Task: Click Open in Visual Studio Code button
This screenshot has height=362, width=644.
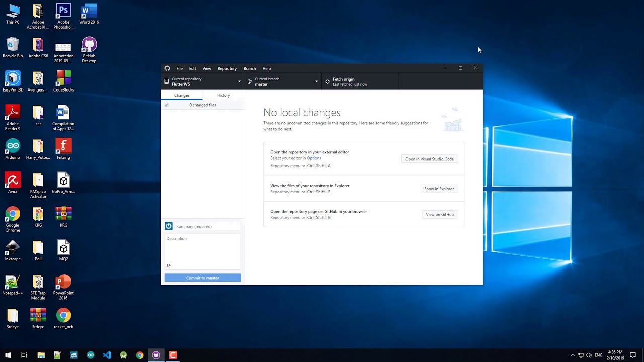Action: (x=430, y=159)
